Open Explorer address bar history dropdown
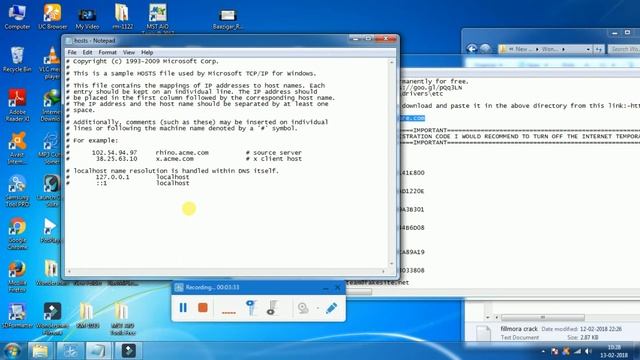The width and height of the screenshot is (640, 360). tap(588, 49)
